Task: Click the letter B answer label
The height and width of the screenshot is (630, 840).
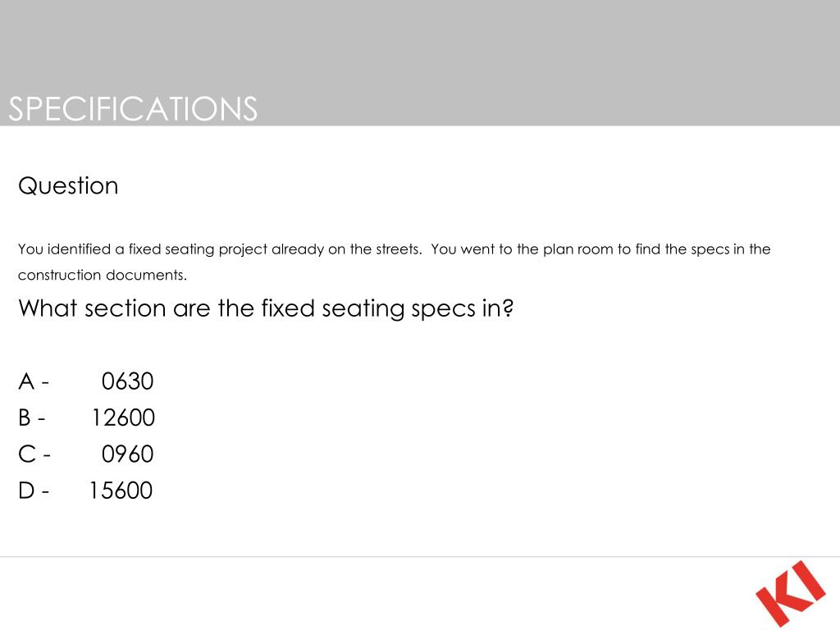Action: click(x=25, y=418)
